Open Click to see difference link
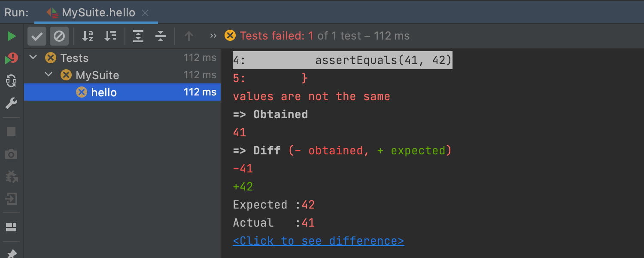Screen dimensions: 644x258 pyautogui.click(x=319, y=241)
